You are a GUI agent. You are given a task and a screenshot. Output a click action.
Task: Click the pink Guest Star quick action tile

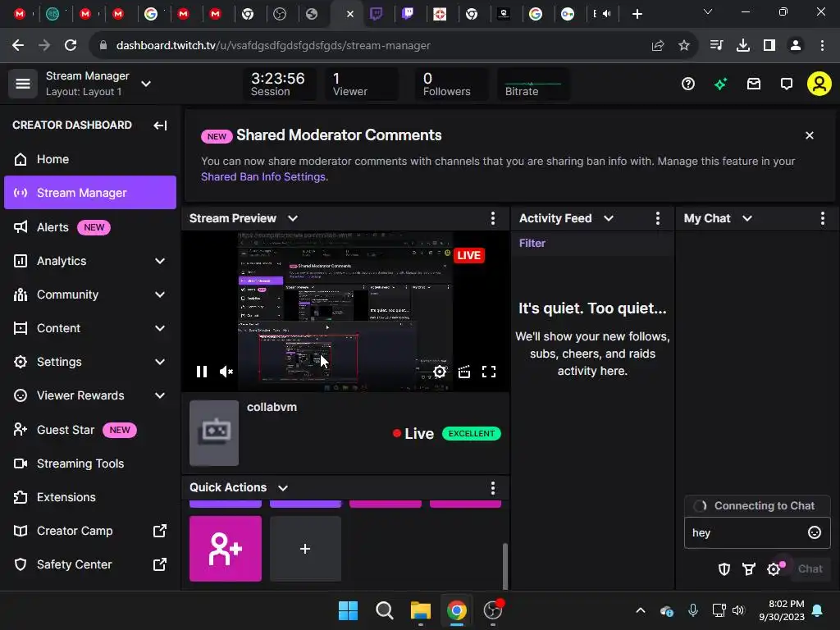pyautogui.click(x=226, y=549)
